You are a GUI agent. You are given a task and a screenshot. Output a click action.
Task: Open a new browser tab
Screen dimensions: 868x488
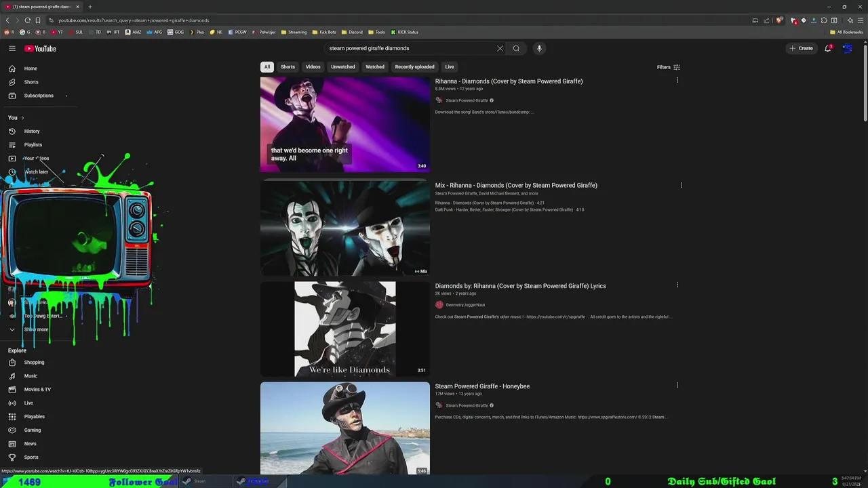[90, 7]
